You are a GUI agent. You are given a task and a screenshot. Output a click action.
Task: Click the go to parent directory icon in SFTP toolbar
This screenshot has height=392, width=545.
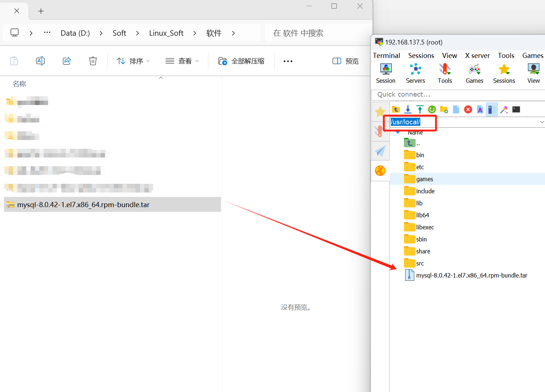(x=396, y=109)
